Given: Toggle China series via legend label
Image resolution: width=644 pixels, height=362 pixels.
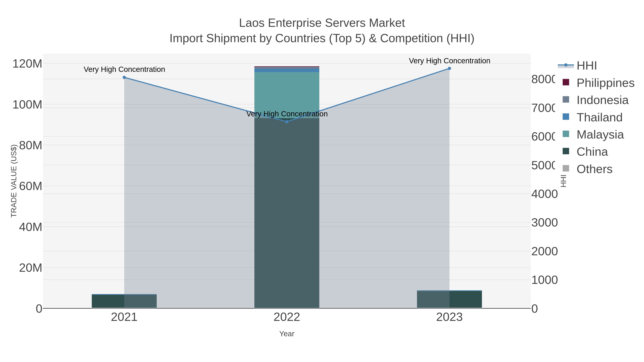Looking at the screenshot, I should (592, 152).
